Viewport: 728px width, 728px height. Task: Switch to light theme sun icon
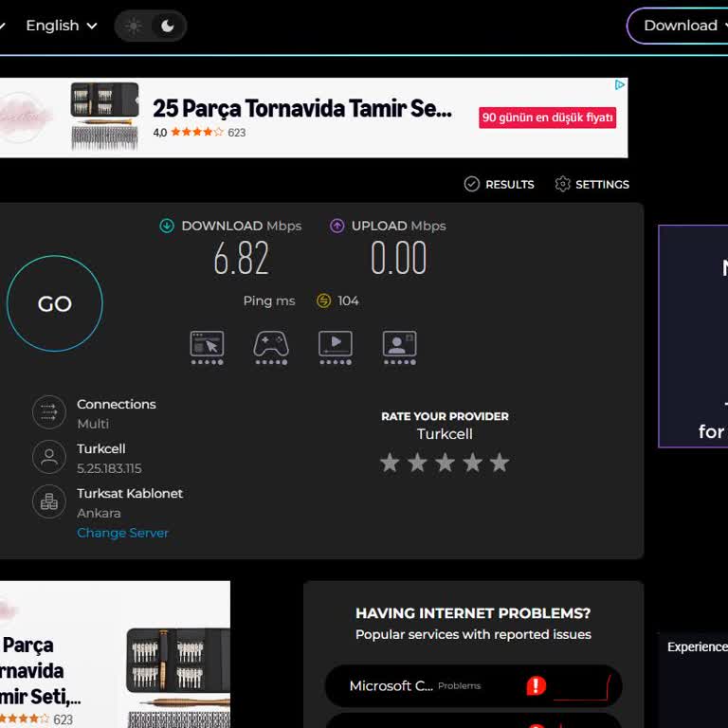coord(134,26)
